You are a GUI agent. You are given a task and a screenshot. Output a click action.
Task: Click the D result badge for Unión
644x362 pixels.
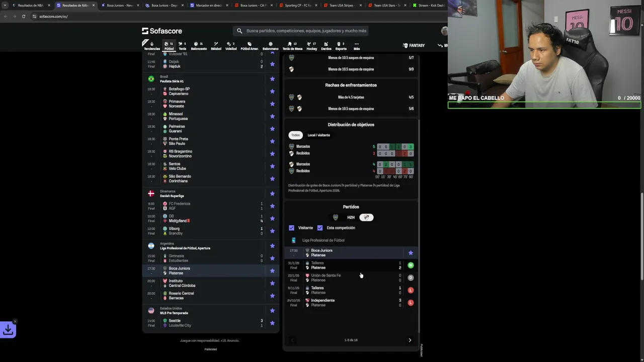coord(411,278)
